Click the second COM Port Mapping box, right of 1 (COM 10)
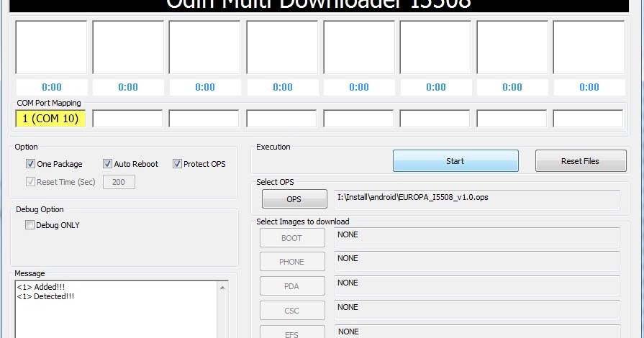Screen dimensions: 644x338 [x=127, y=119]
